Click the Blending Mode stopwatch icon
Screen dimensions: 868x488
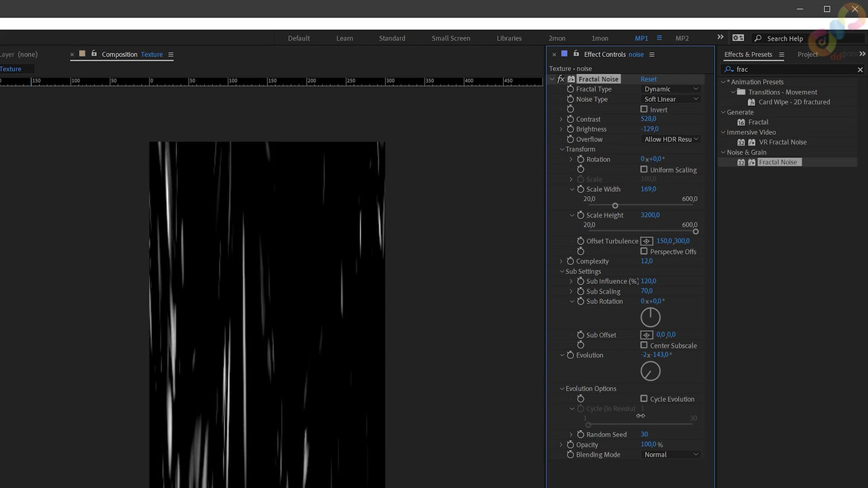570,455
